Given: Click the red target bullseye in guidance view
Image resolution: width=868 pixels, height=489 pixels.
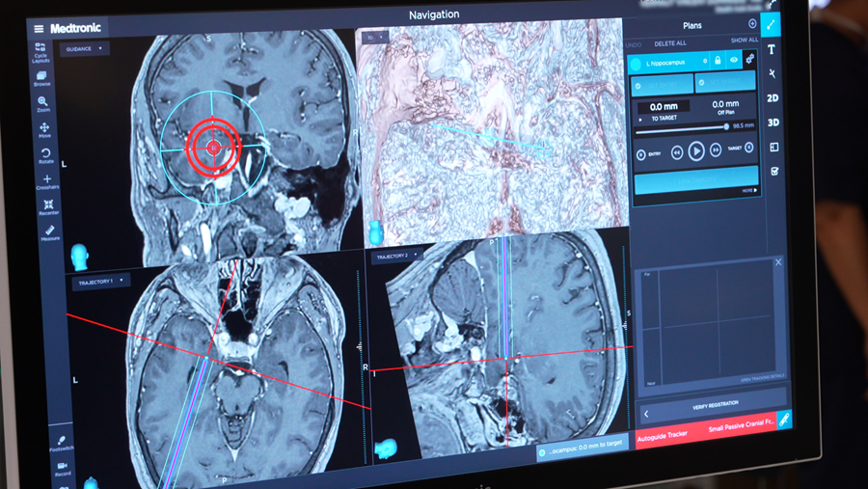Looking at the screenshot, I should click(x=213, y=148).
